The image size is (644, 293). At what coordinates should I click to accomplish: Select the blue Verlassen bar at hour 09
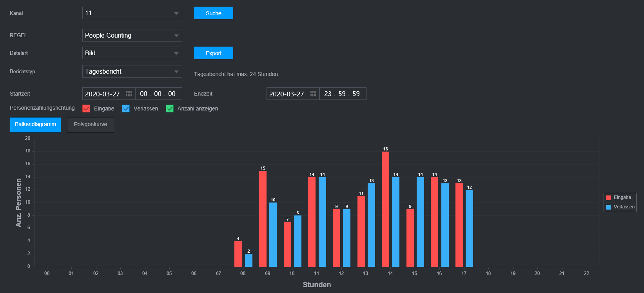coord(273,234)
